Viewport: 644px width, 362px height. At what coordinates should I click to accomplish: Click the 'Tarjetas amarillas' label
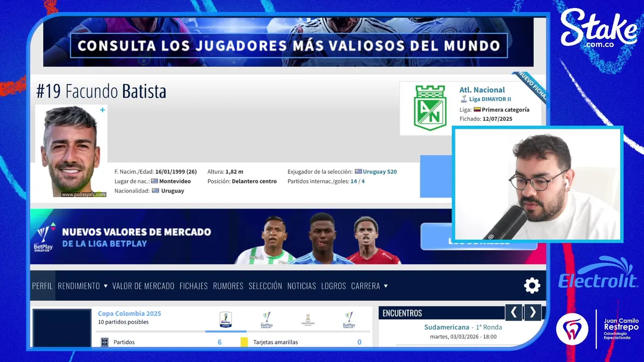[x=276, y=342]
